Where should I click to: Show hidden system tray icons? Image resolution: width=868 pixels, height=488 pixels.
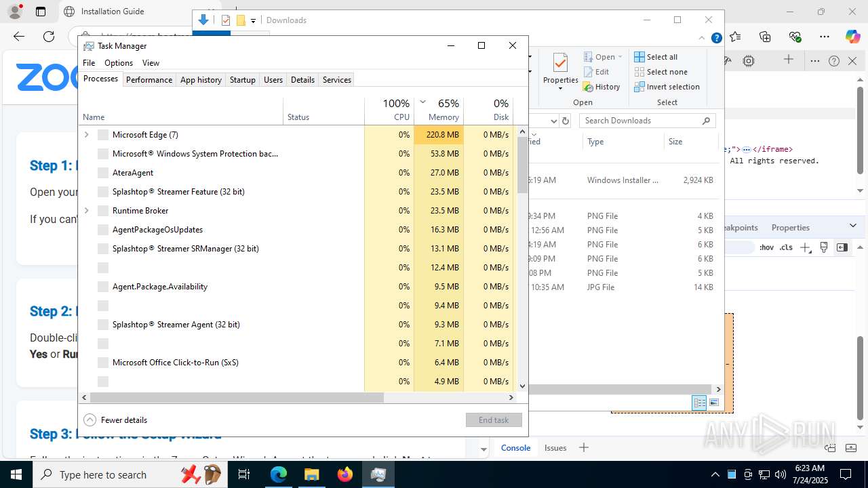point(715,474)
